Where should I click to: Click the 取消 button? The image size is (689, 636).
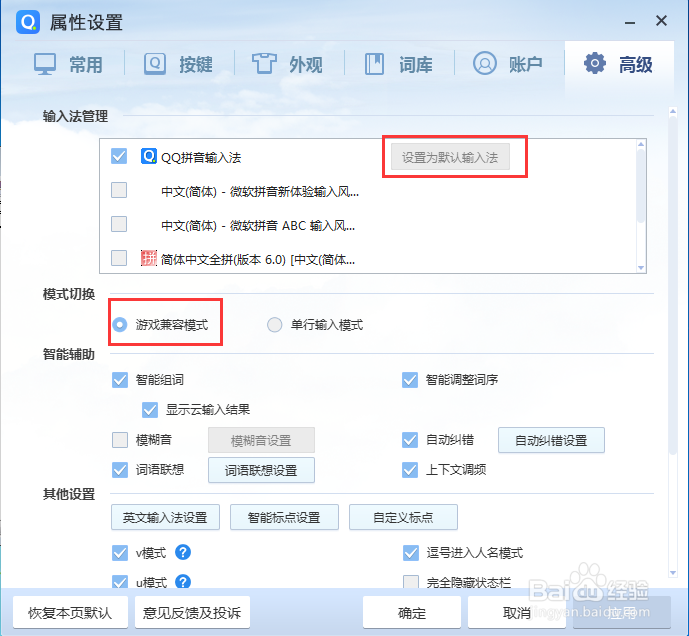pyautogui.click(x=517, y=612)
